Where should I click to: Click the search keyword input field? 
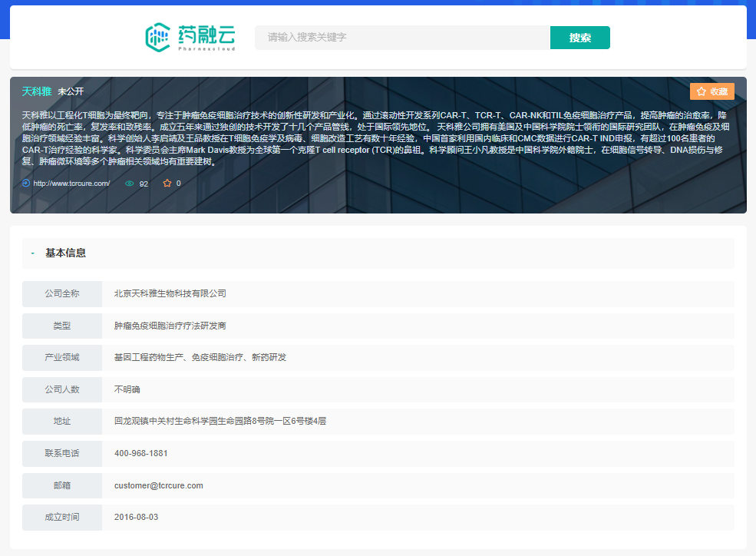[x=402, y=38]
